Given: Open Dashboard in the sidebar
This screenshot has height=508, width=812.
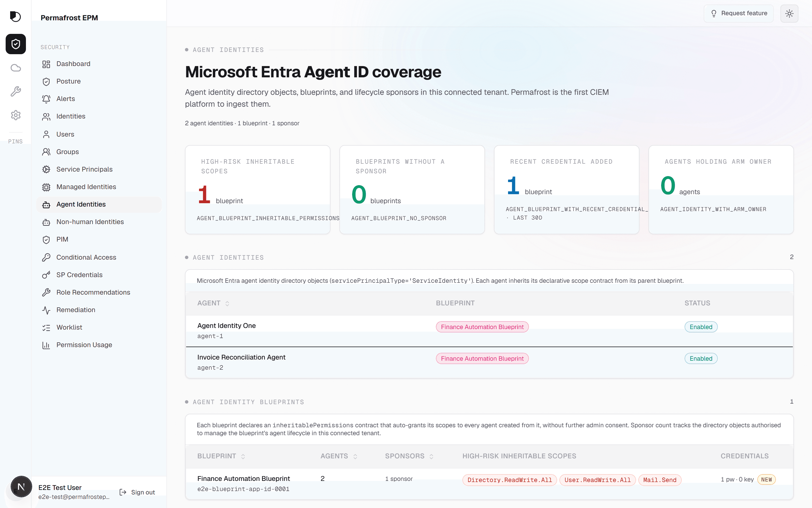Looking at the screenshot, I should click(99, 64).
